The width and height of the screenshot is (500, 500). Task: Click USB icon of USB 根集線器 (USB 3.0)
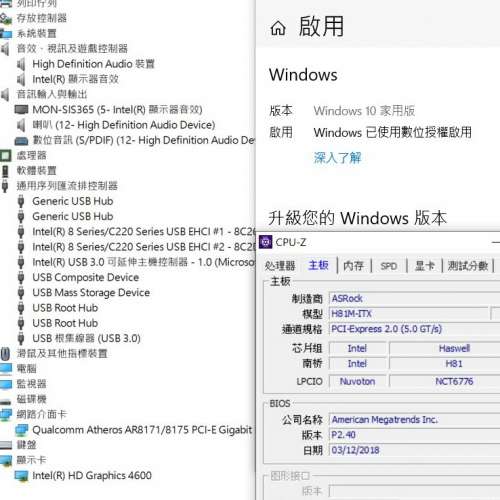21,338
